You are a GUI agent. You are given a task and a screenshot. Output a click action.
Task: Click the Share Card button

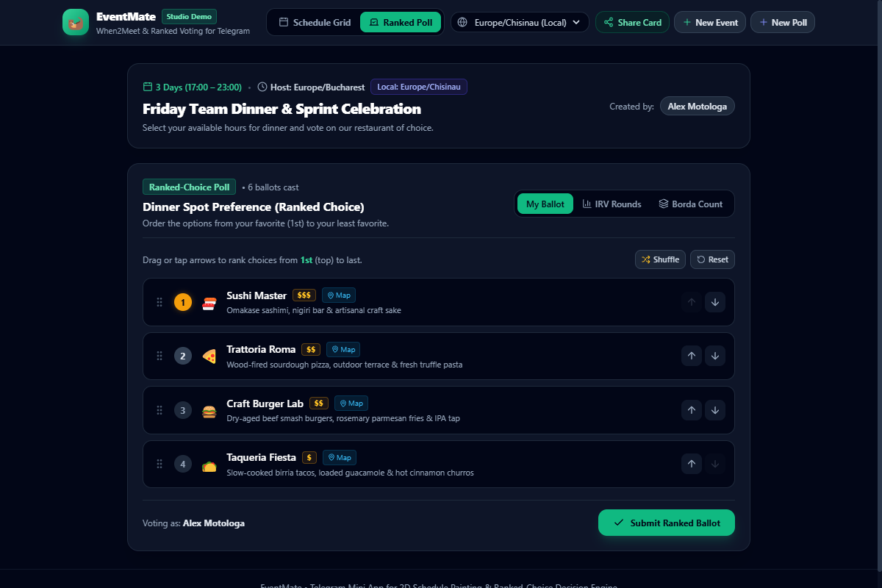pos(632,22)
